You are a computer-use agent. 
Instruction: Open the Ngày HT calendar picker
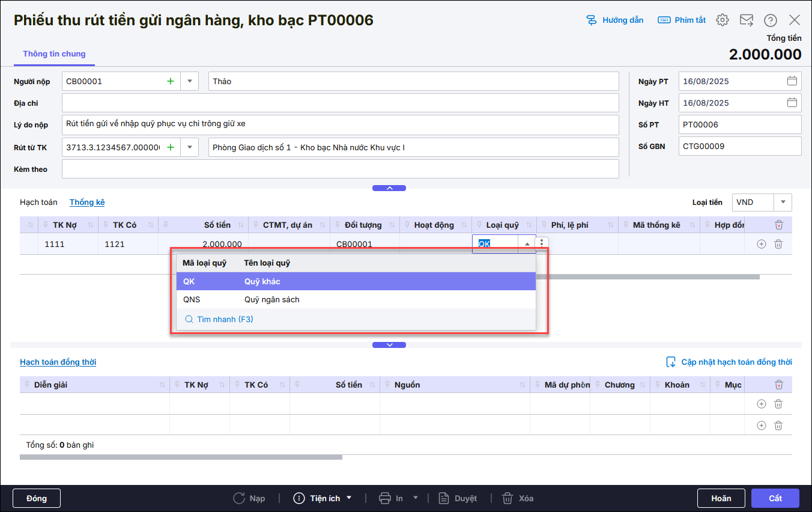[x=792, y=103]
